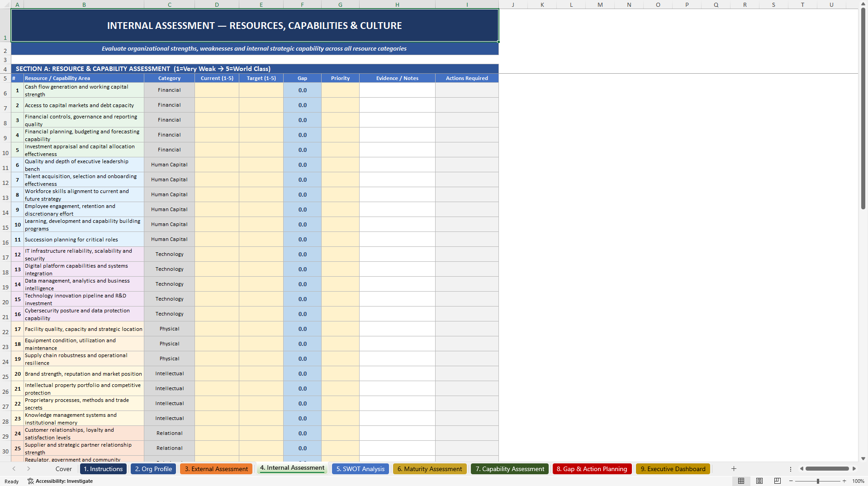
Task: Click the zoom out minus button
Action: pos(791,481)
